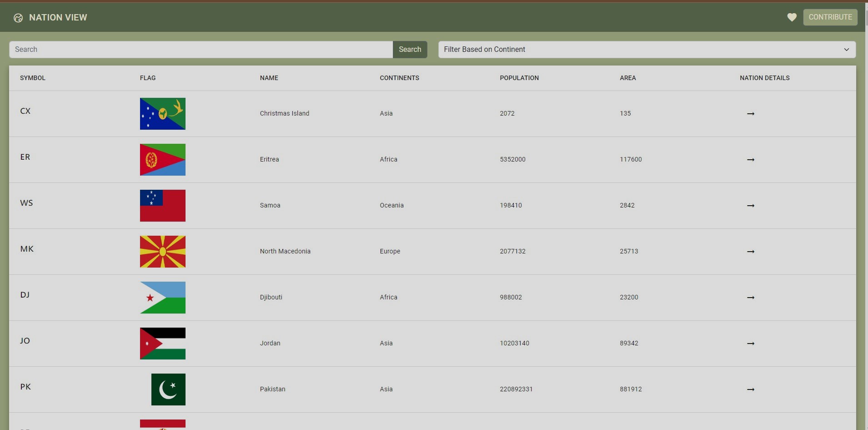Open Samoa nation details arrow

751,206
